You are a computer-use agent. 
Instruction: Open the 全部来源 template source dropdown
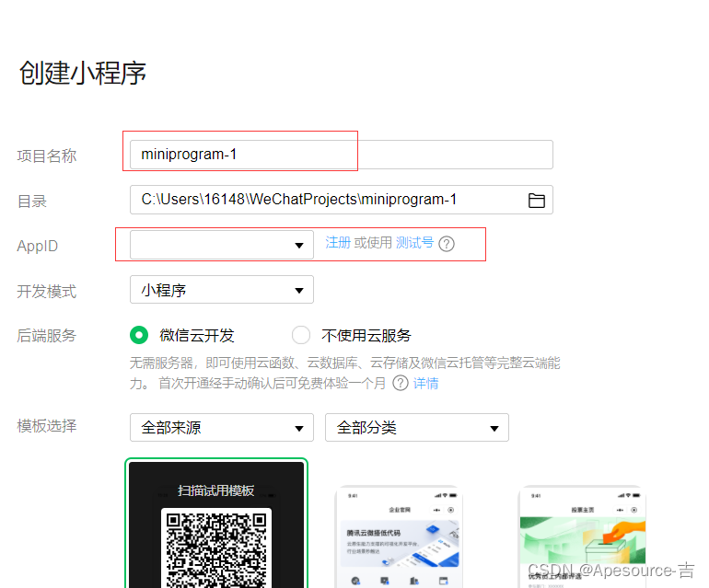(x=222, y=428)
